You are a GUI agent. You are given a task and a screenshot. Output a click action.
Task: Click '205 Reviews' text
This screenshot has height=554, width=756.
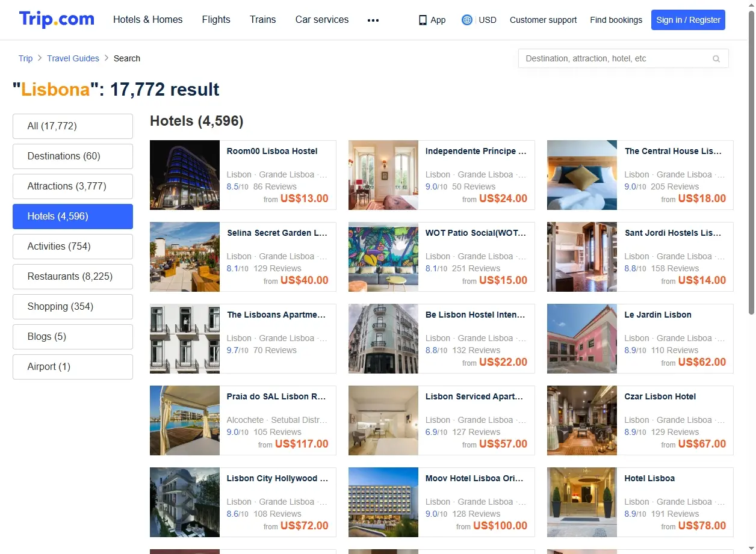pyautogui.click(x=675, y=186)
